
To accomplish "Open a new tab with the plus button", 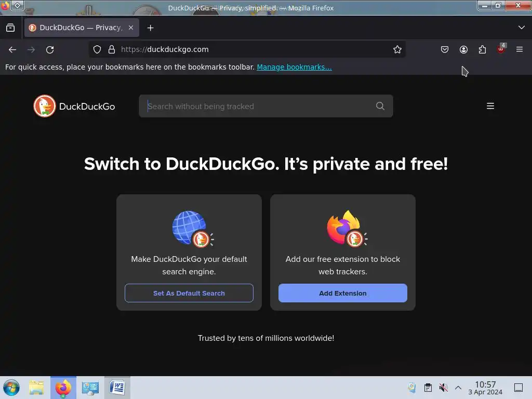I will click(150, 28).
